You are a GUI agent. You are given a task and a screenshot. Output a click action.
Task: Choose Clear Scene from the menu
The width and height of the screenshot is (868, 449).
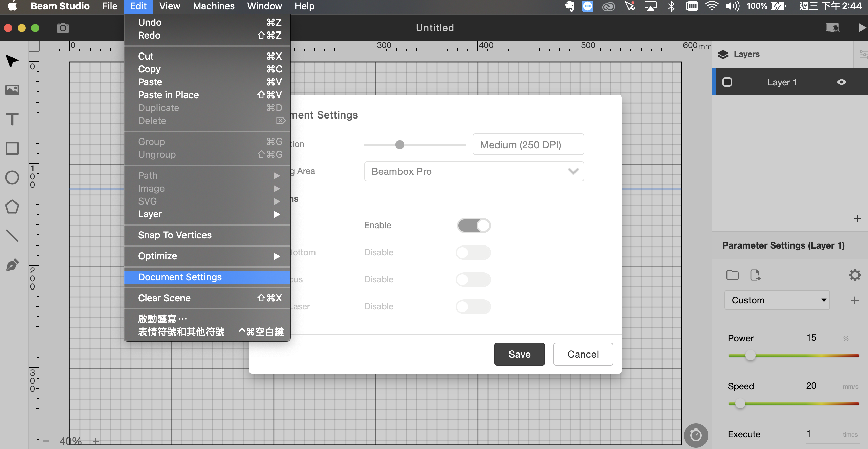click(x=207, y=298)
